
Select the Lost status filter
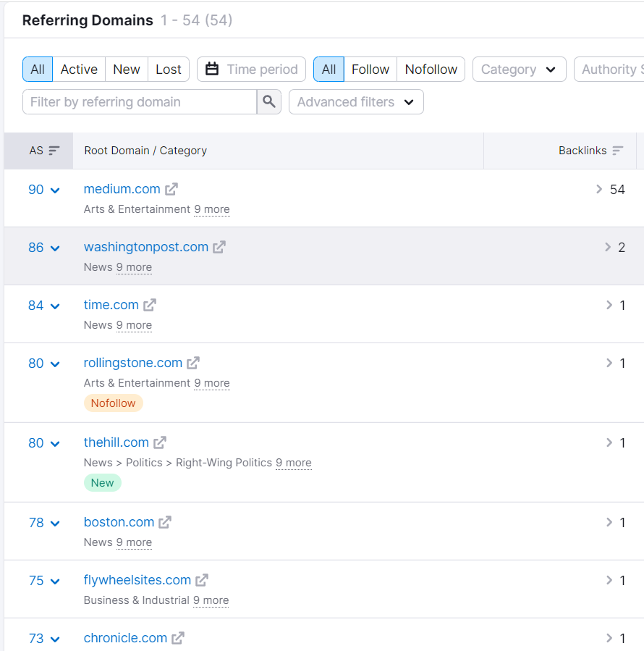click(169, 69)
